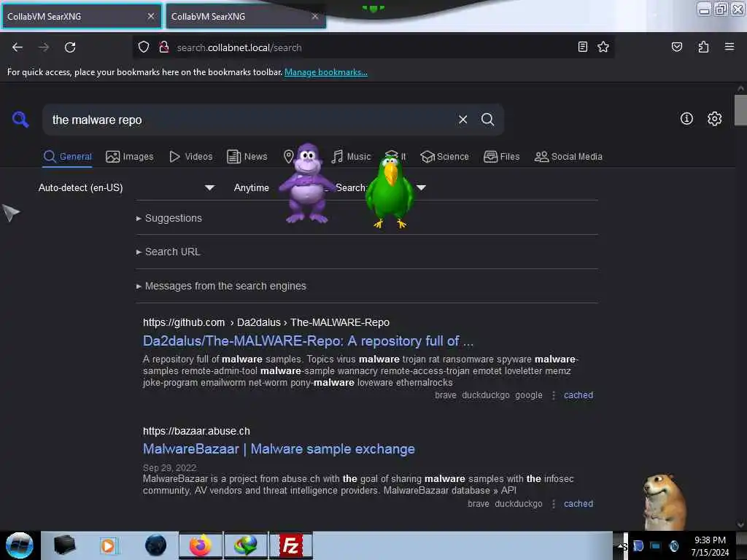Select the Videos search category
Viewport: 747px width, 560px height.
190,156
